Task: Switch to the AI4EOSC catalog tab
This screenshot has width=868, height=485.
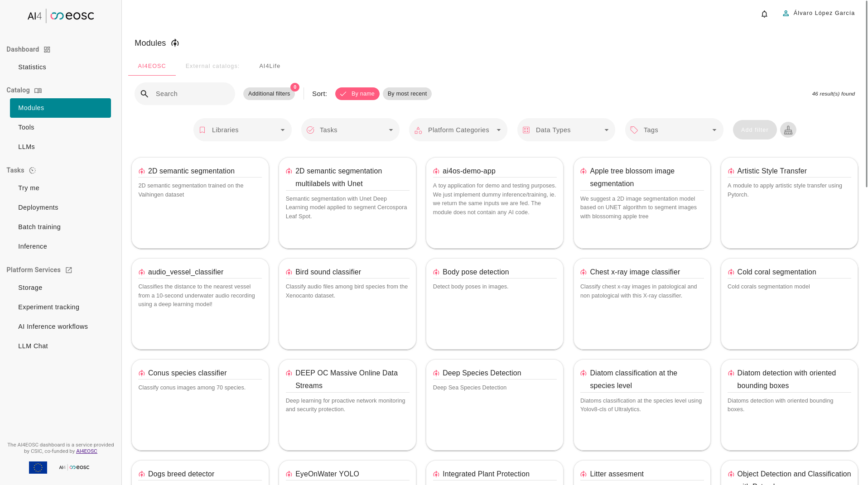Action: pos(152,66)
